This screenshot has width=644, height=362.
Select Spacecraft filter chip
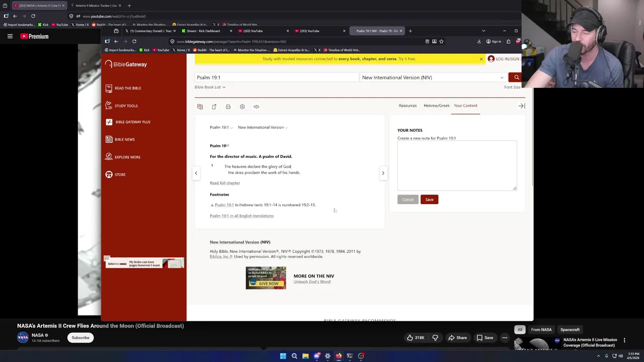tap(570, 330)
